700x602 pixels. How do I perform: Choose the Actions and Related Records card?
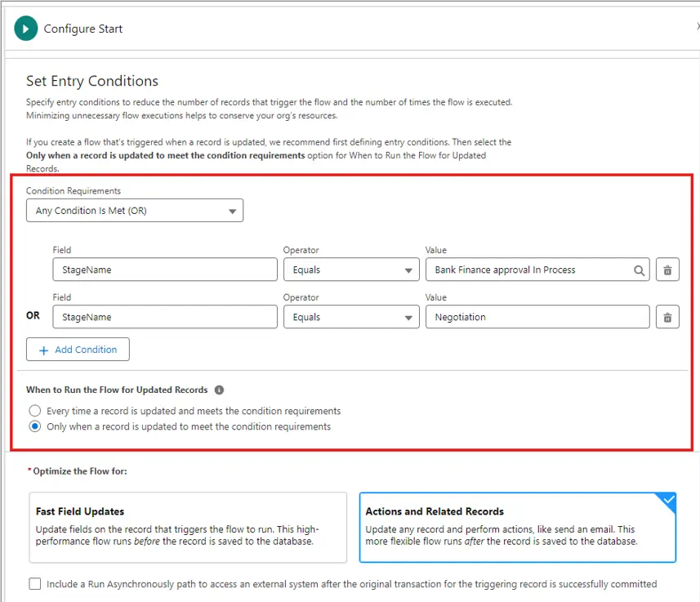coord(517,528)
